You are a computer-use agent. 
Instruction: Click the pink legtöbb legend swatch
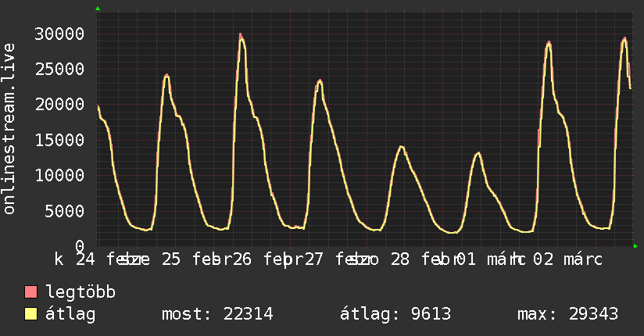(x=30, y=291)
